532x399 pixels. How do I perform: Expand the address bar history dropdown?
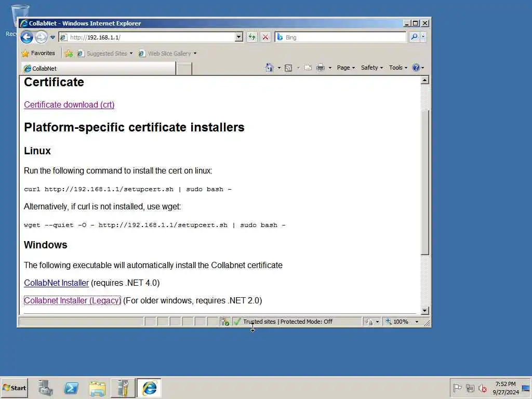pos(239,37)
